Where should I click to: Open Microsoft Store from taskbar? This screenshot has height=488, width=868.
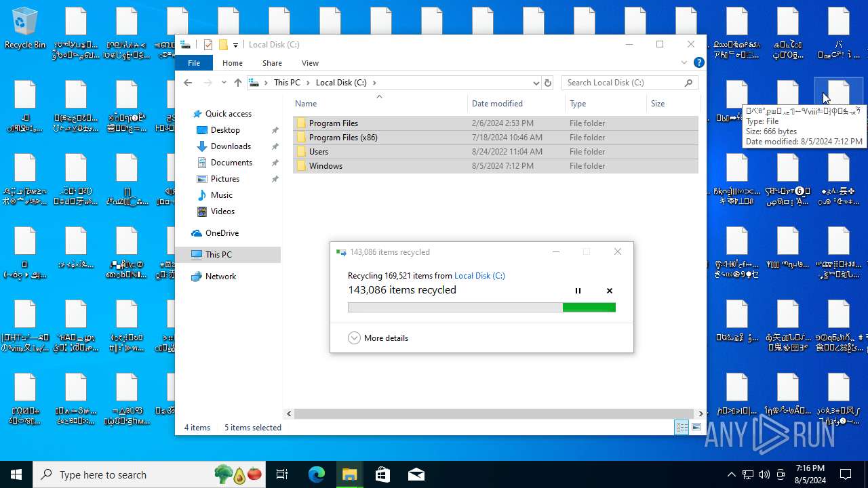(x=382, y=474)
